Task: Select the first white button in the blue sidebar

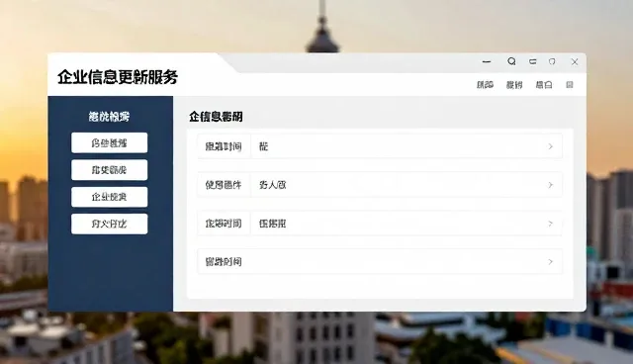Action: pos(110,142)
